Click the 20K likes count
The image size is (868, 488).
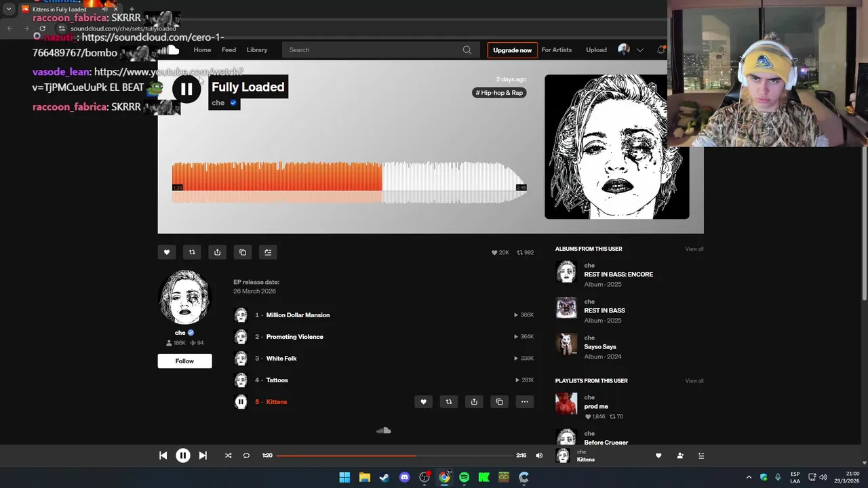(500, 253)
